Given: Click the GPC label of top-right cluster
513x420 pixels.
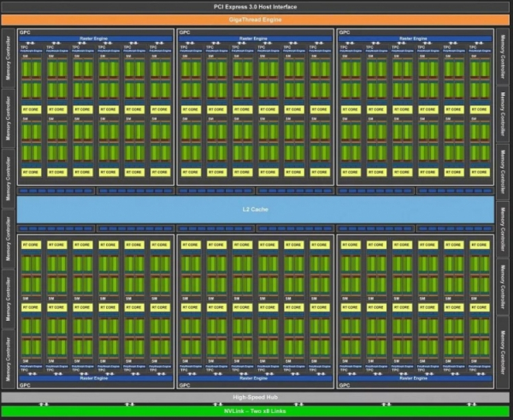Looking at the screenshot, I should [x=345, y=33].
